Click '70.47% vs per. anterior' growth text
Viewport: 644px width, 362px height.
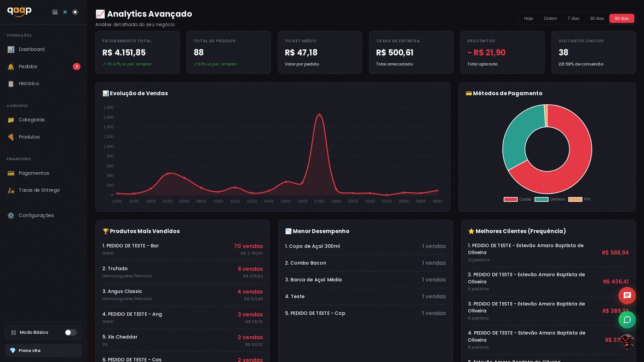point(127,64)
